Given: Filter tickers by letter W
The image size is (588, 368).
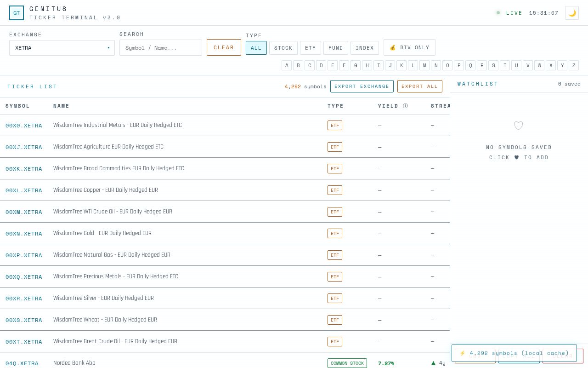Looking at the screenshot, I should click(x=539, y=65).
